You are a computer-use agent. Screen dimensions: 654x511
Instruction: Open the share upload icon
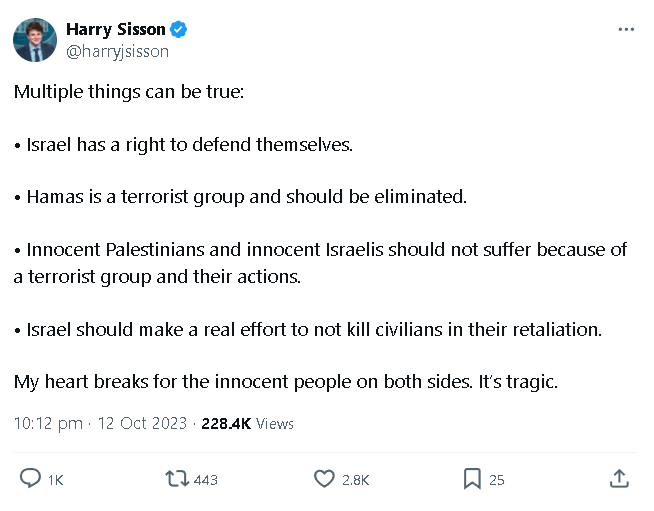tap(619, 478)
